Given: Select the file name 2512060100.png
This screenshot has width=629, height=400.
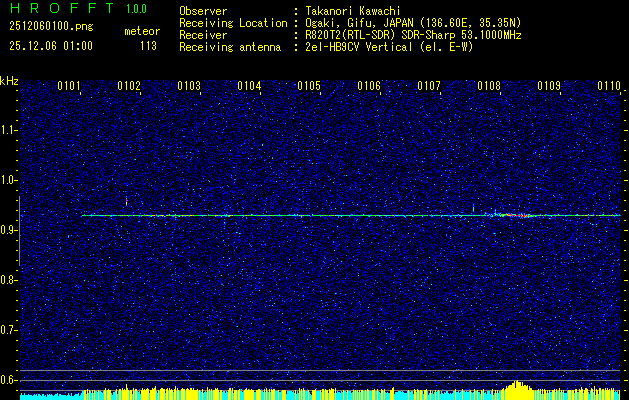Looking at the screenshot, I should tap(51, 27).
